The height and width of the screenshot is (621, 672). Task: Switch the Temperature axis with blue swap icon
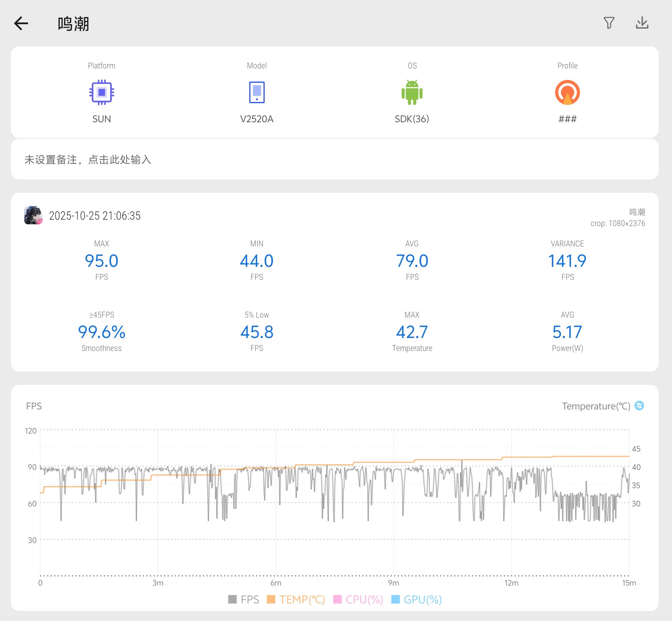639,406
